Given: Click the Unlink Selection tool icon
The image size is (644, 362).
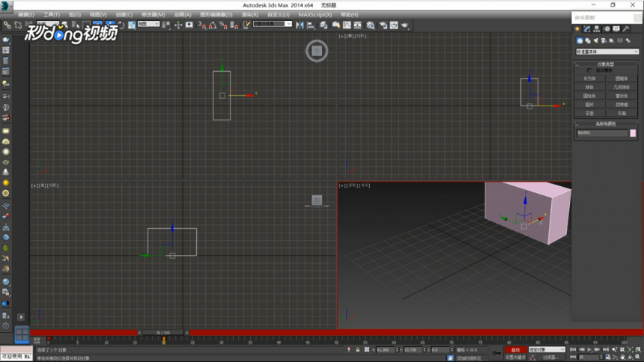Looking at the screenshot, I should coord(18,25).
